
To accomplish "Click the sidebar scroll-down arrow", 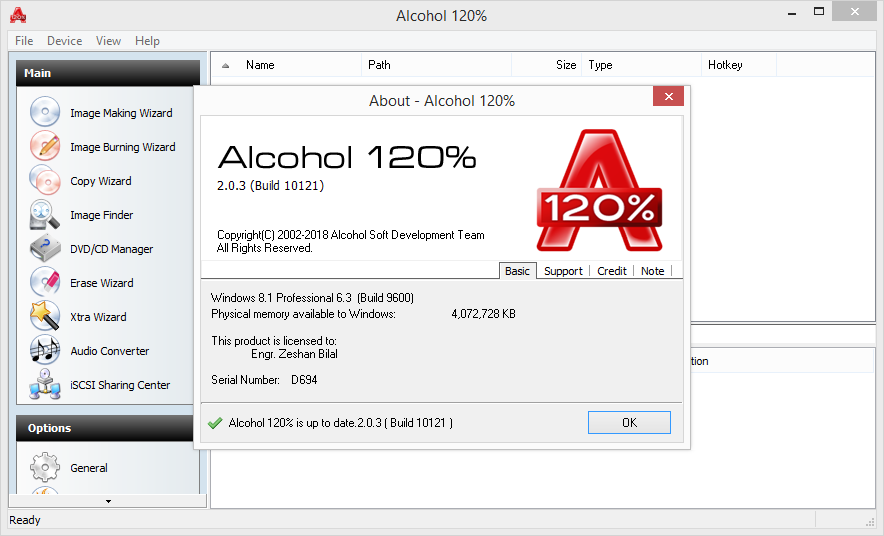I will tap(108, 501).
